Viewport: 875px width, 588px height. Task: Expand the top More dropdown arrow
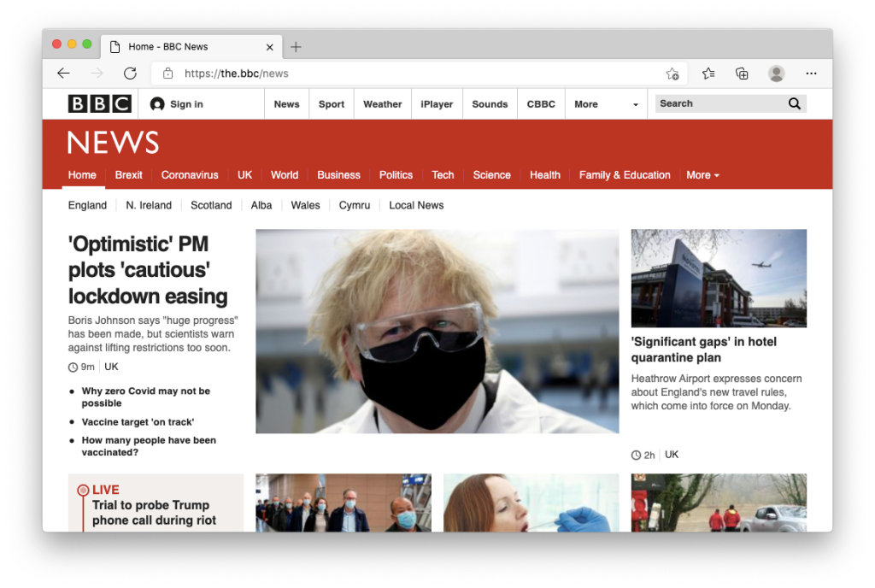[x=635, y=105]
